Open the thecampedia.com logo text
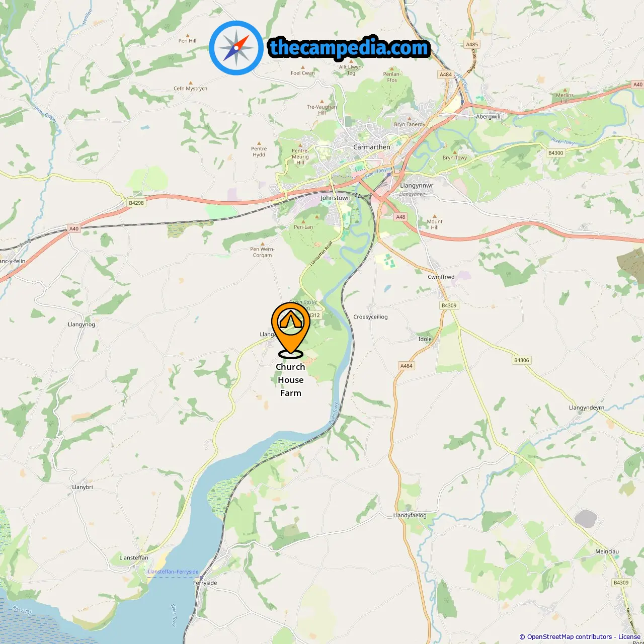644x644 pixels. (x=349, y=48)
